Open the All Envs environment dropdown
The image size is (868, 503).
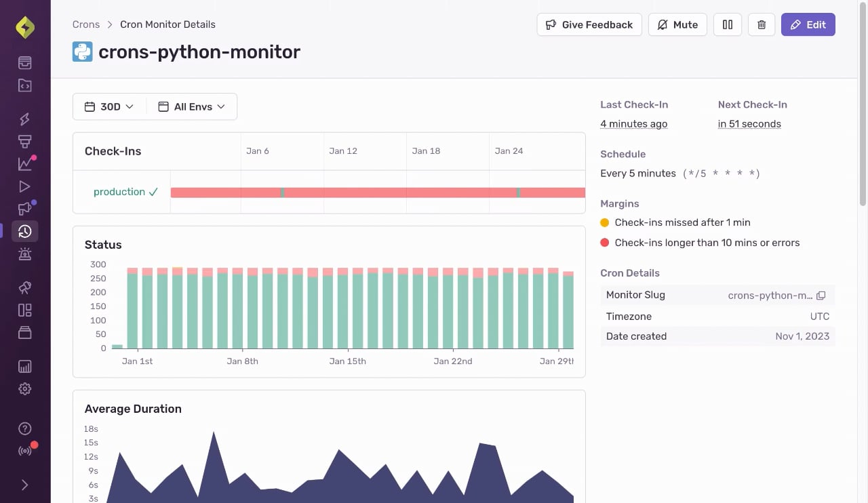click(x=191, y=107)
